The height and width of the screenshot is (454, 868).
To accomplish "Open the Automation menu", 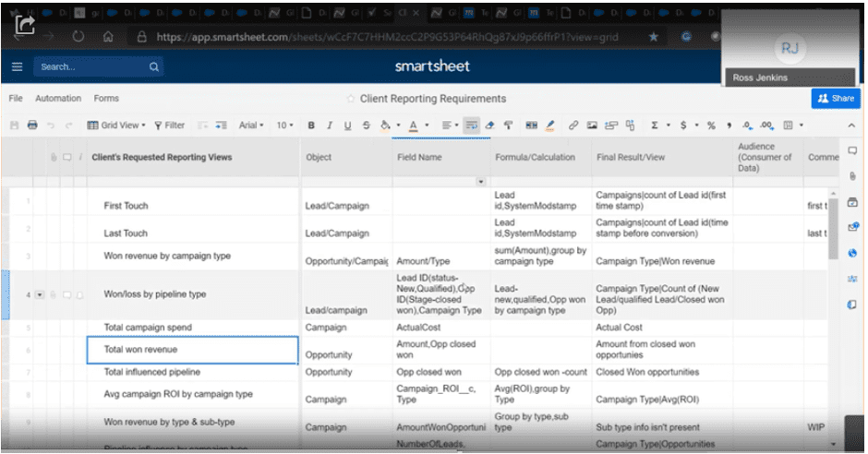I will tap(58, 99).
